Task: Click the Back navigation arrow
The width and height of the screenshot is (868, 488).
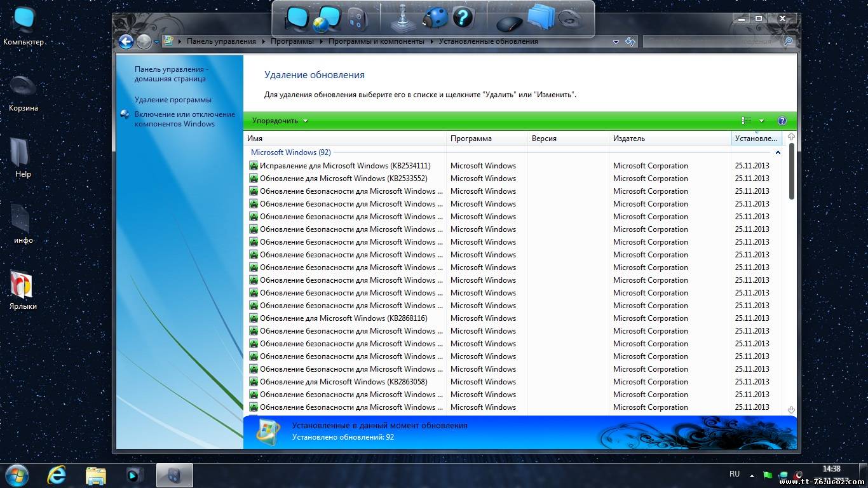Action: [126, 42]
